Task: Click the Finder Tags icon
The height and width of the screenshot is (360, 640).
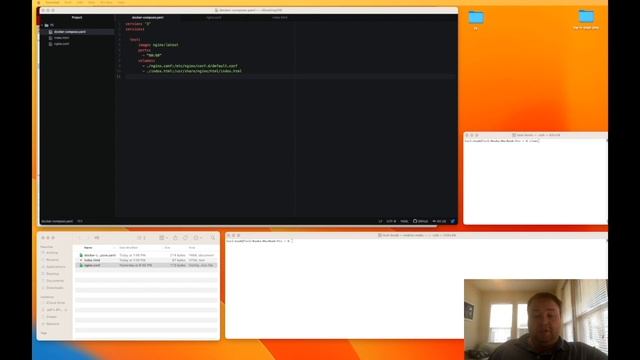Action: pyautogui.click(x=185, y=238)
